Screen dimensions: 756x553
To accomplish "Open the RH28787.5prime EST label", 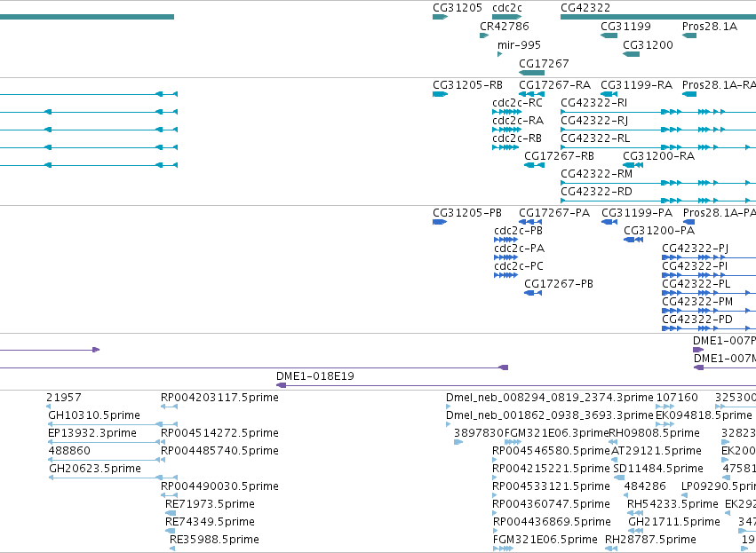I will 650,540.
